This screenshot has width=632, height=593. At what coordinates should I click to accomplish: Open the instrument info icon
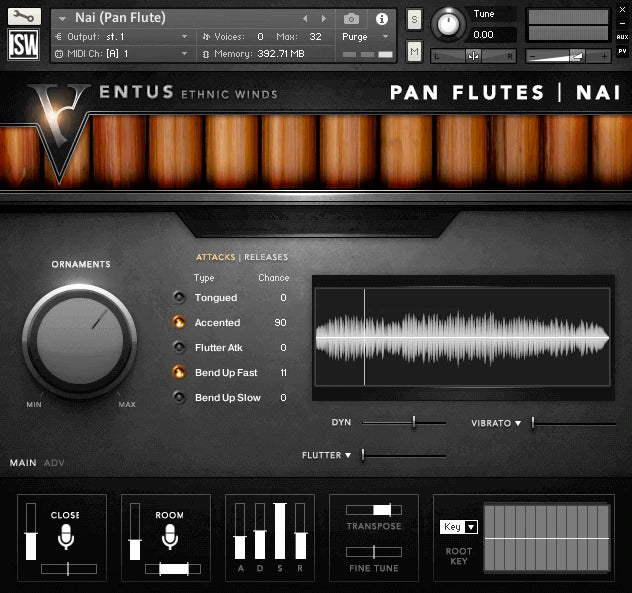tap(381, 19)
